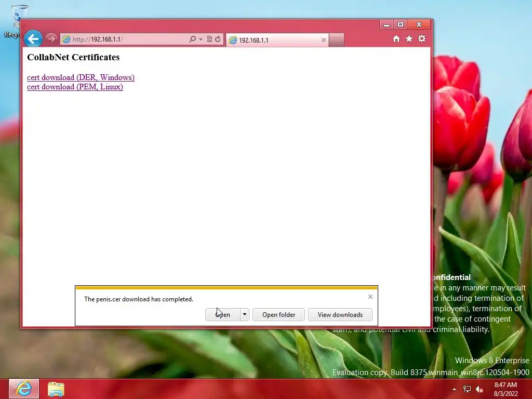Screen dimensions: 532x399
Task: Download the DER Windows certificate link
Action: point(81,77)
